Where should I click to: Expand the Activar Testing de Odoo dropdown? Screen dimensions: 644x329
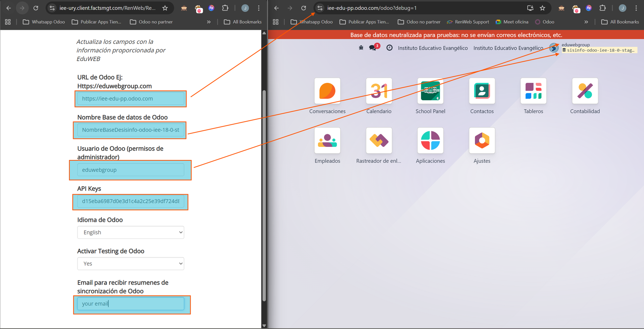130,264
